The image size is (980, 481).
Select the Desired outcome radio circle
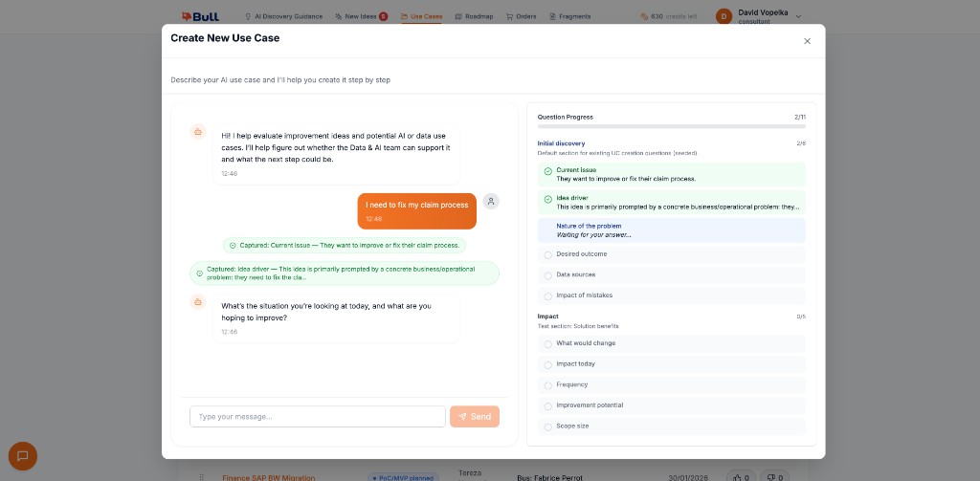pyautogui.click(x=548, y=255)
